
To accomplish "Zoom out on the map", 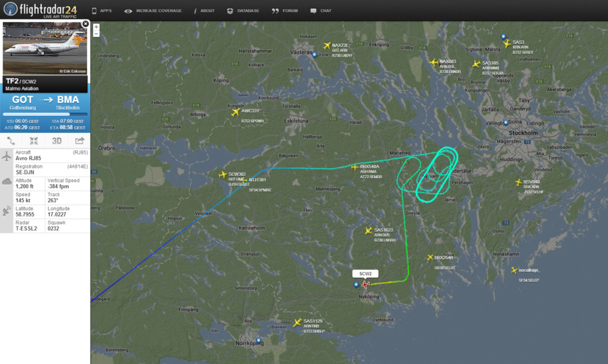I will (96, 34).
